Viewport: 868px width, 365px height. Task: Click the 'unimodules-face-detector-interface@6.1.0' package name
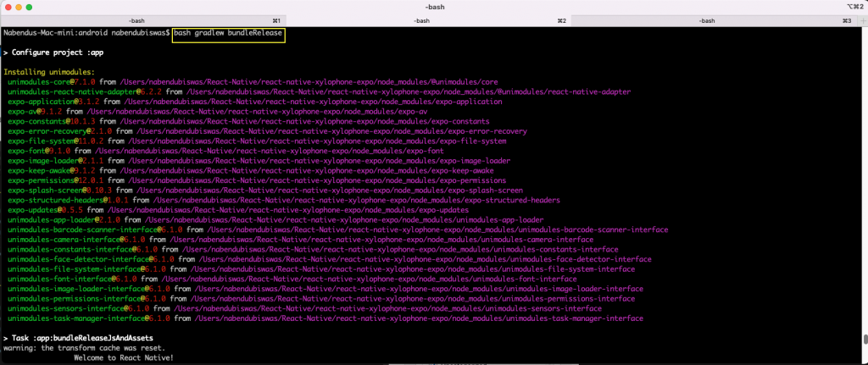pos(91,259)
